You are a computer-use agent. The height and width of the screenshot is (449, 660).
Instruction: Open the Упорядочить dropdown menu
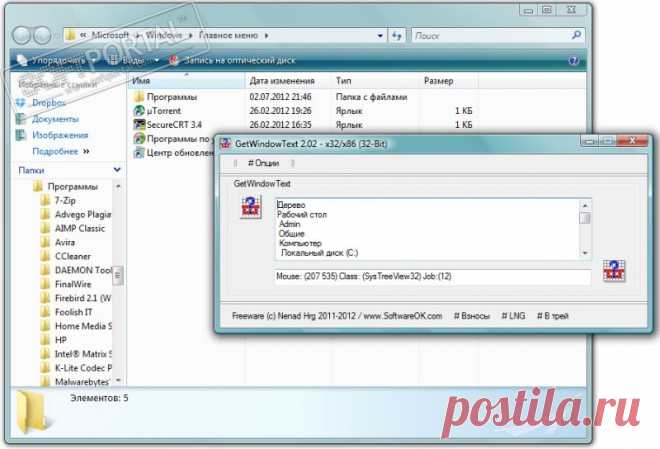pyautogui.click(x=56, y=61)
